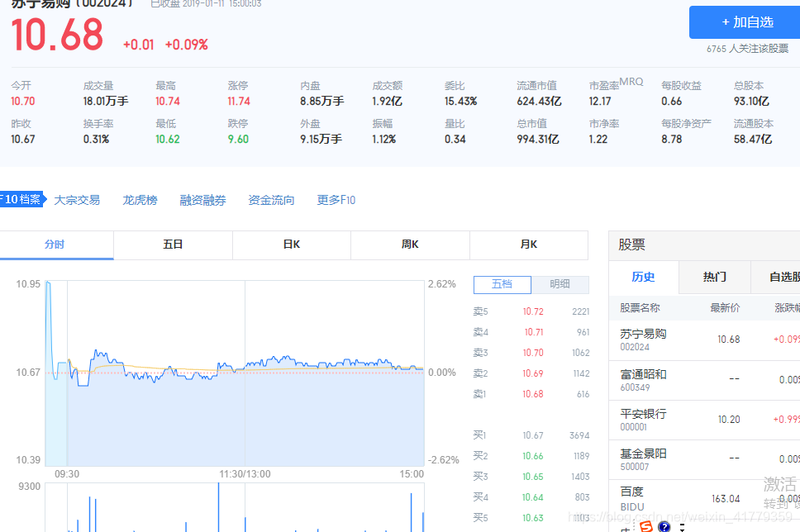800x532 pixels.
Task: Open 基金景阳 500007 in history list
Action: (x=704, y=459)
